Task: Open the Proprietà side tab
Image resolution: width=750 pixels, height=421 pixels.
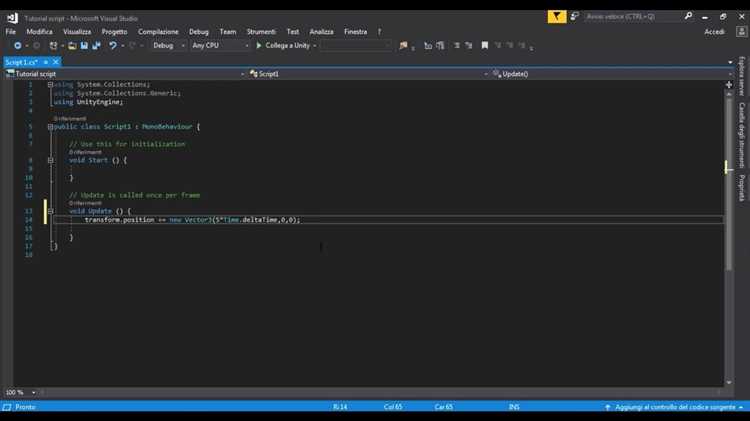Action: pyautogui.click(x=742, y=188)
